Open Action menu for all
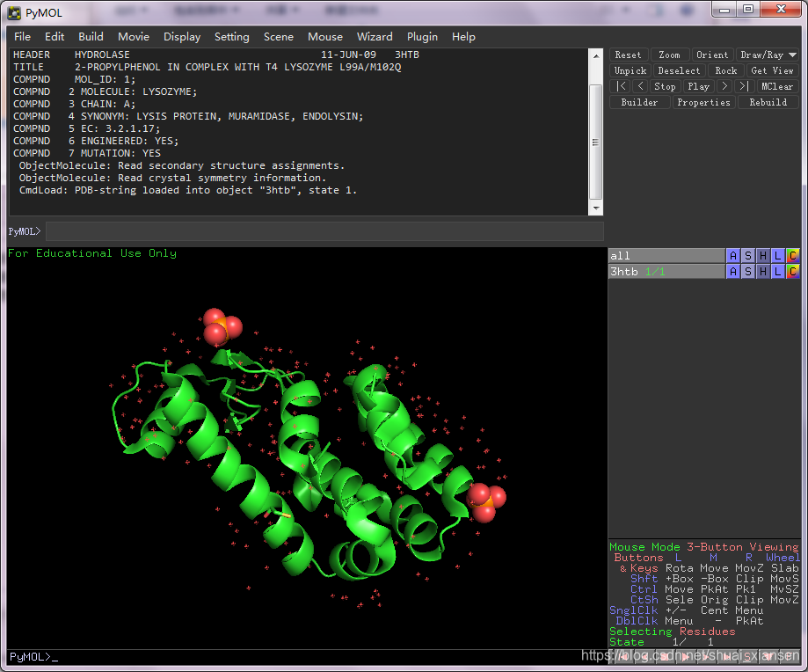 click(x=732, y=256)
